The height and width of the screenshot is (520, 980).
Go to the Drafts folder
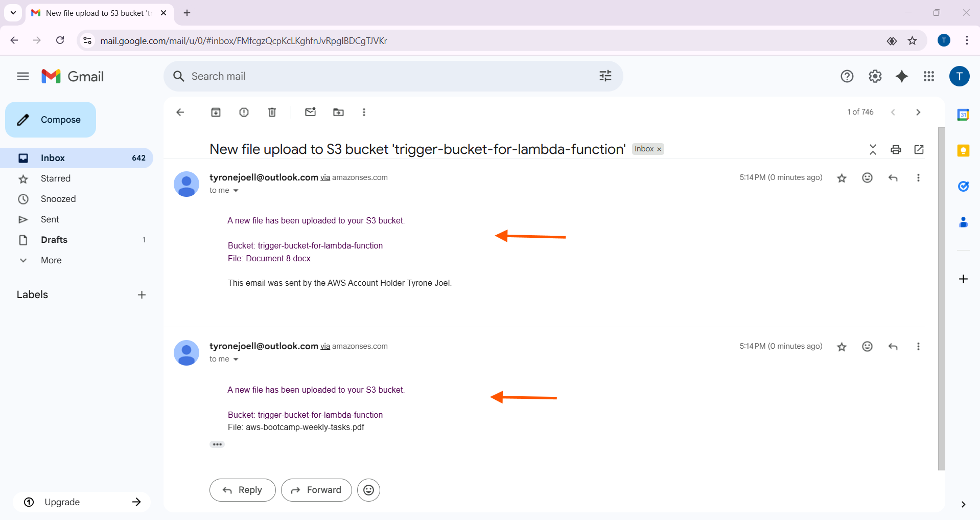point(54,240)
